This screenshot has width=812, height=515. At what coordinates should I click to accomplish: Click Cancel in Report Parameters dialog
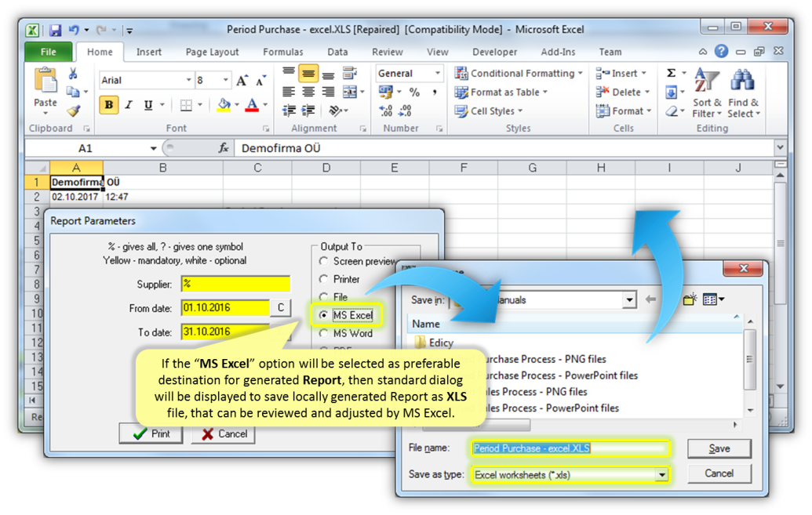point(224,433)
